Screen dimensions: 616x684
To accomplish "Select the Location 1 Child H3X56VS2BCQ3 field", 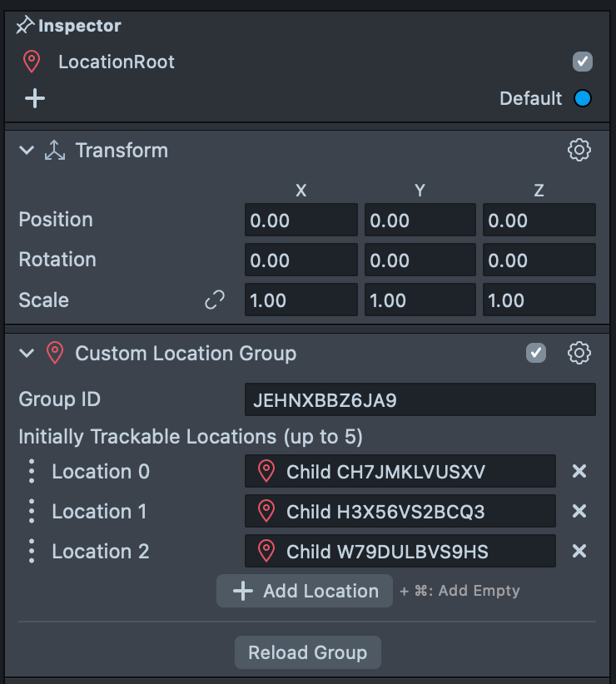I will coord(400,511).
